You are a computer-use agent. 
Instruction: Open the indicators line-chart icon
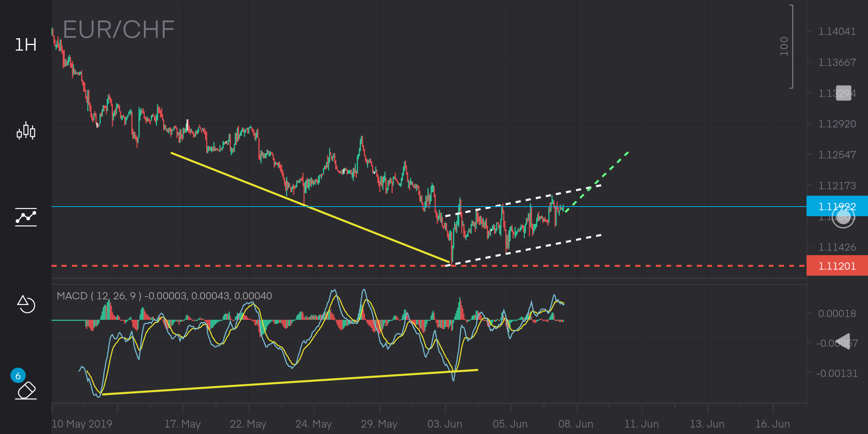[26, 217]
